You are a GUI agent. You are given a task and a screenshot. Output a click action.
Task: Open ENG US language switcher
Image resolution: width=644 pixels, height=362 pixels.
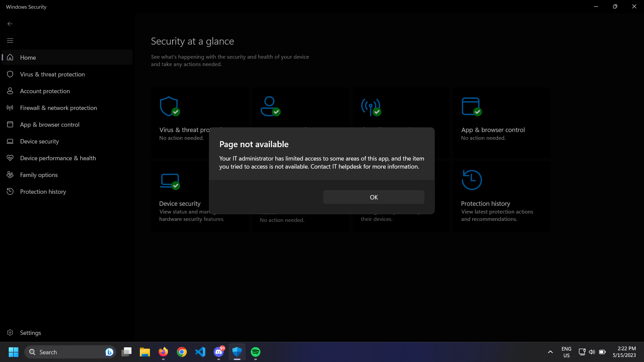(566, 352)
